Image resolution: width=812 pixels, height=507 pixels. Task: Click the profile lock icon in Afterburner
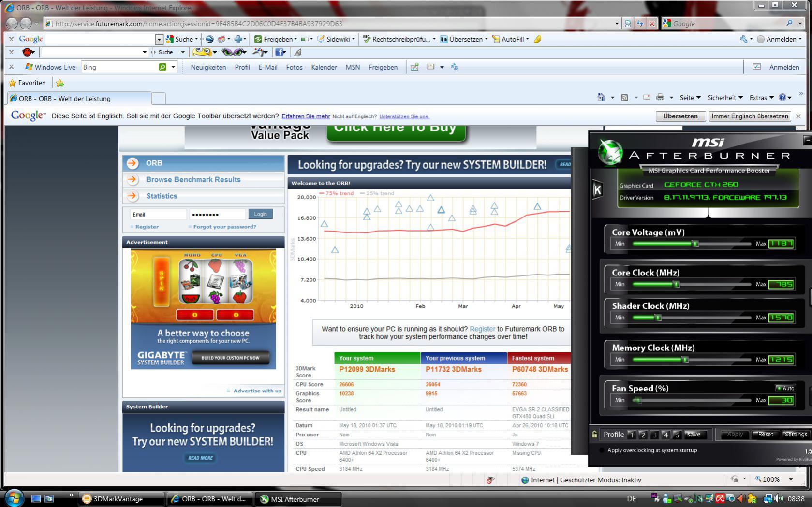point(594,435)
